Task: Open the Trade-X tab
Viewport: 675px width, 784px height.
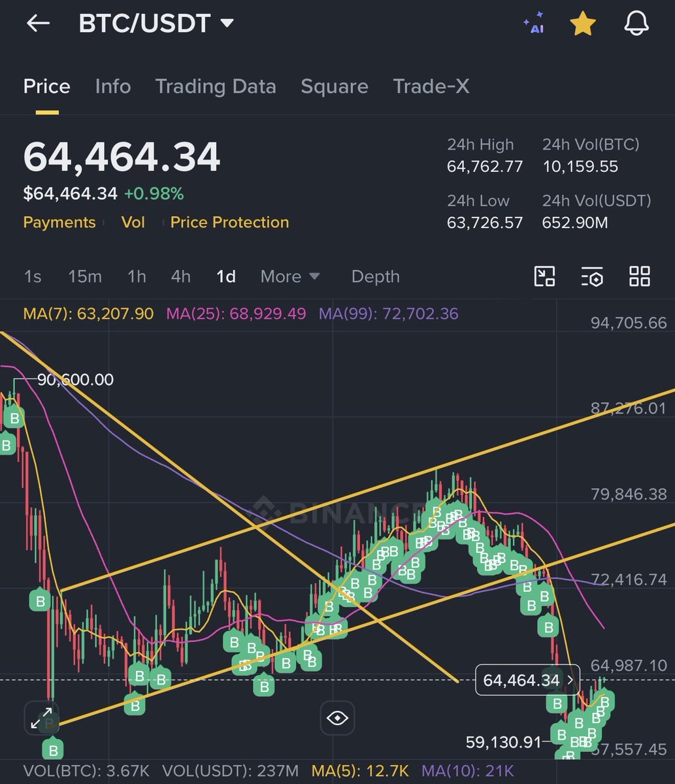Action: 431,86
